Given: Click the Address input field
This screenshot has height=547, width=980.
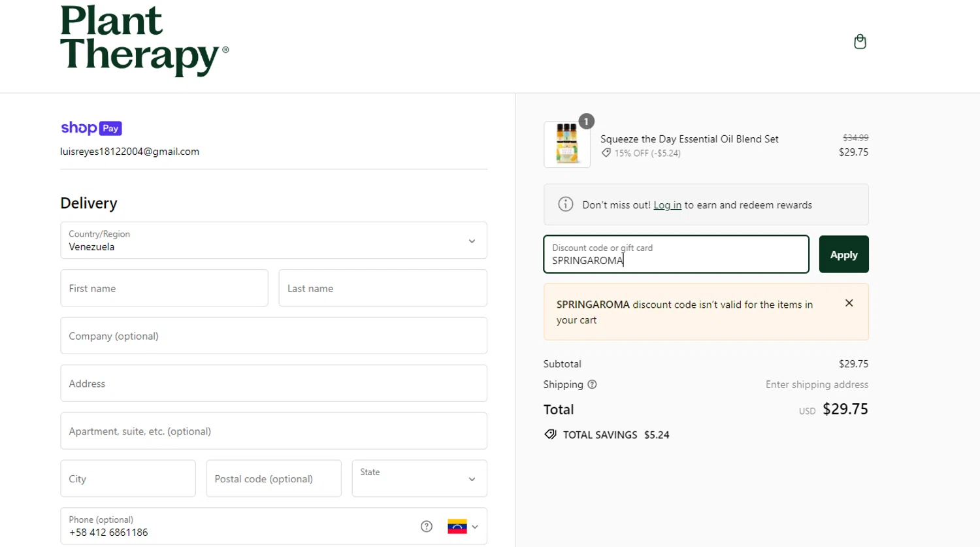Looking at the screenshot, I should pos(274,384).
